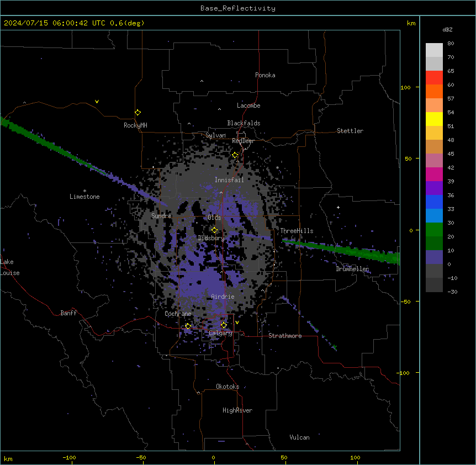The width and height of the screenshot is (476, 465).
Task: Click the yellow diamond marker below Cochrane
Action: click(x=188, y=326)
